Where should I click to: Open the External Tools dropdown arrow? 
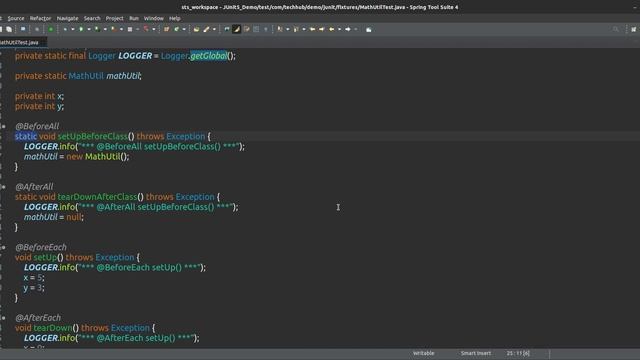tap(121, 29)
